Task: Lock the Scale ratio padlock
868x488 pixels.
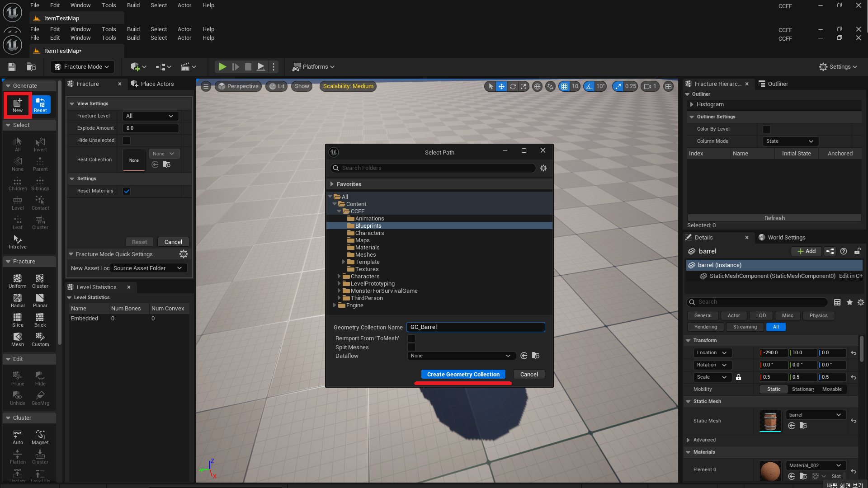Action: [x=738, y=377]
